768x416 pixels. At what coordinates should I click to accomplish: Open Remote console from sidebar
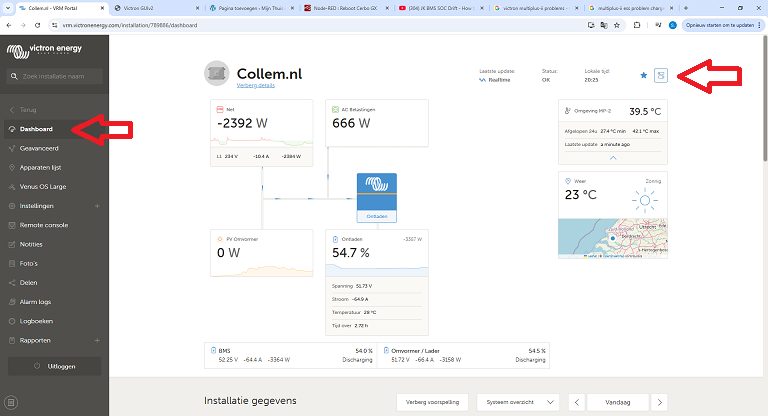(x=44, y=225)
